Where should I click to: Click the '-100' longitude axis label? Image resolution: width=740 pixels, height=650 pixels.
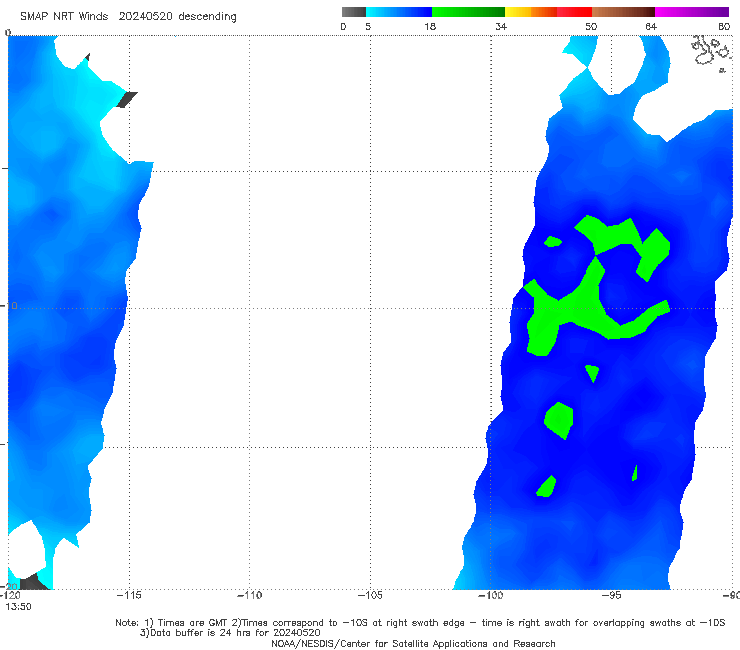490,595
